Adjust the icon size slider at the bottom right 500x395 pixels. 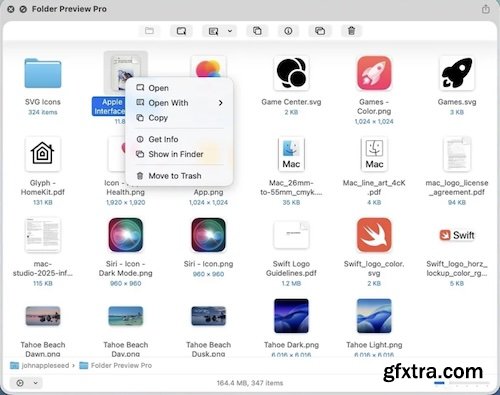[462, 383]
